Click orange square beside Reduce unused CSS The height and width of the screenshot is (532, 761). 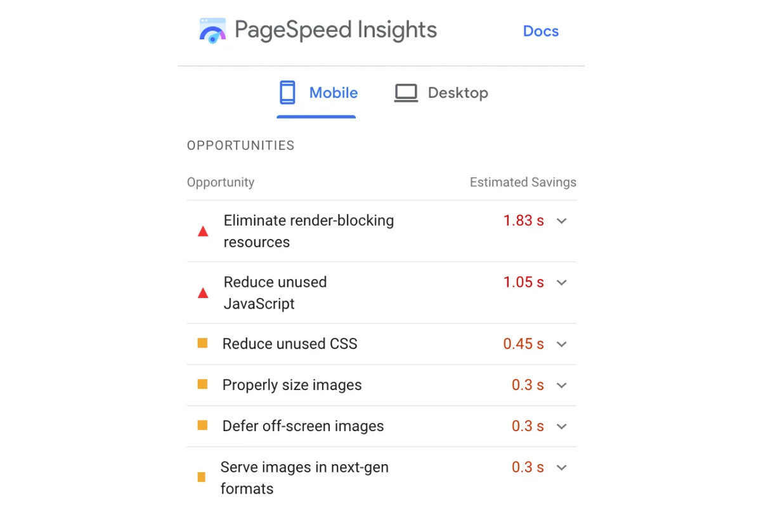(x=203, y=344)
